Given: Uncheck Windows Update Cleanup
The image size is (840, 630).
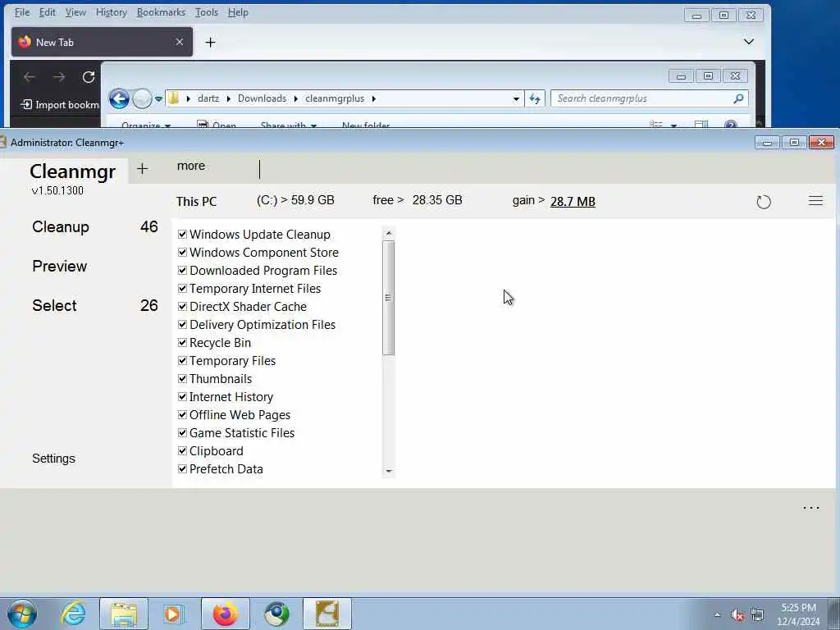Looking at the screenshot, I should (x=182, y=234).
